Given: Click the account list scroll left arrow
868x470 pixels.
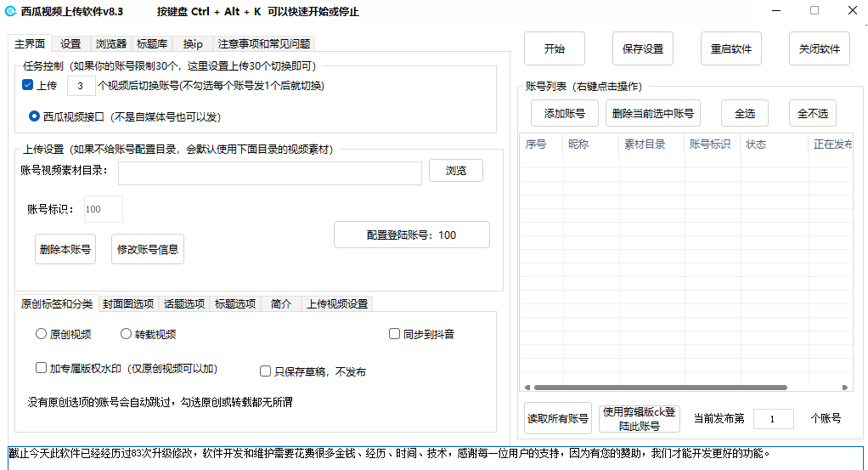Looking at the screenshot, I should pyautogui.click(x=527, y=388).
